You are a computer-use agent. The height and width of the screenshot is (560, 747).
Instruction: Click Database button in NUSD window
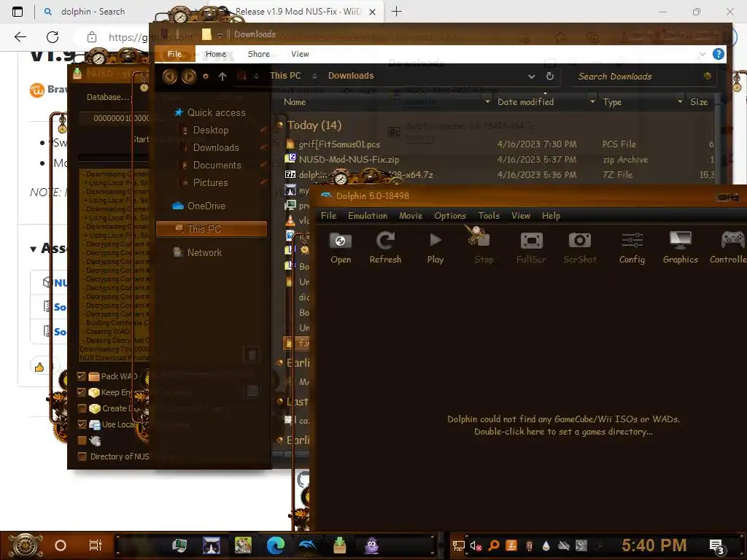(108, 97)
